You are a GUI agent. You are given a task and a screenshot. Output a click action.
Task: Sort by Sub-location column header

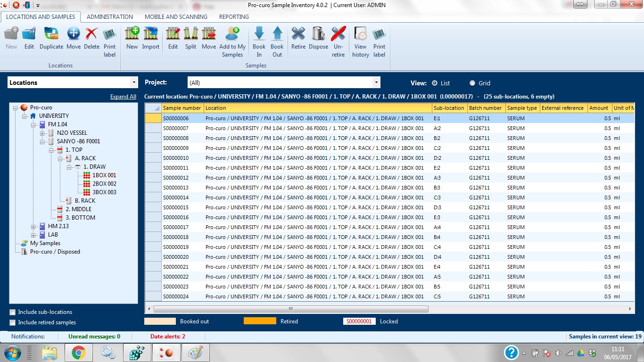point(449,108)
